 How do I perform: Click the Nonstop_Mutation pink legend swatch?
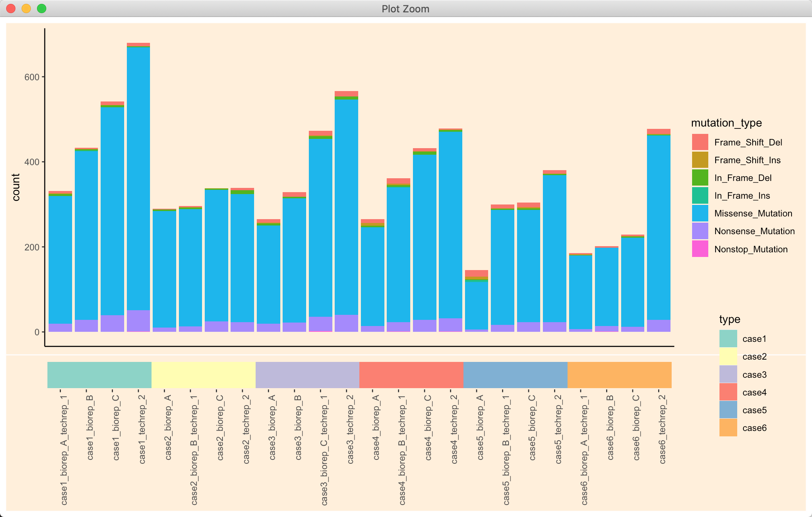pos(700,249)
